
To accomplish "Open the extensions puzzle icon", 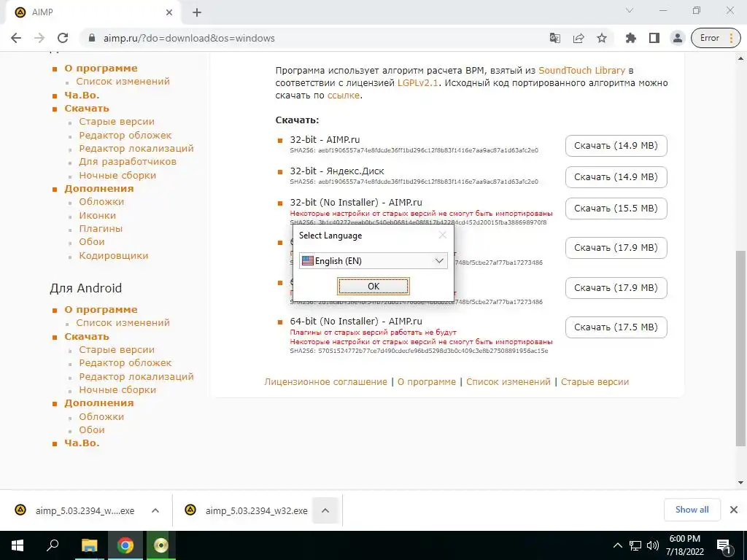I will pyautogui.click(x=631, y=38).
